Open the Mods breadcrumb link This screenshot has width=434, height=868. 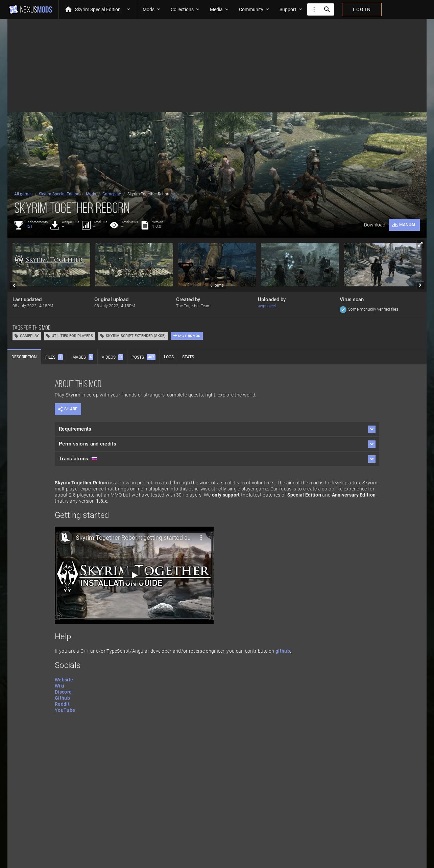coord(91,194)
